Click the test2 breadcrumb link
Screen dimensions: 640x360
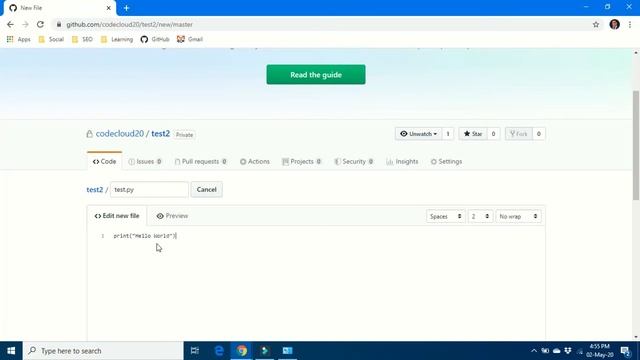point(95,190)
